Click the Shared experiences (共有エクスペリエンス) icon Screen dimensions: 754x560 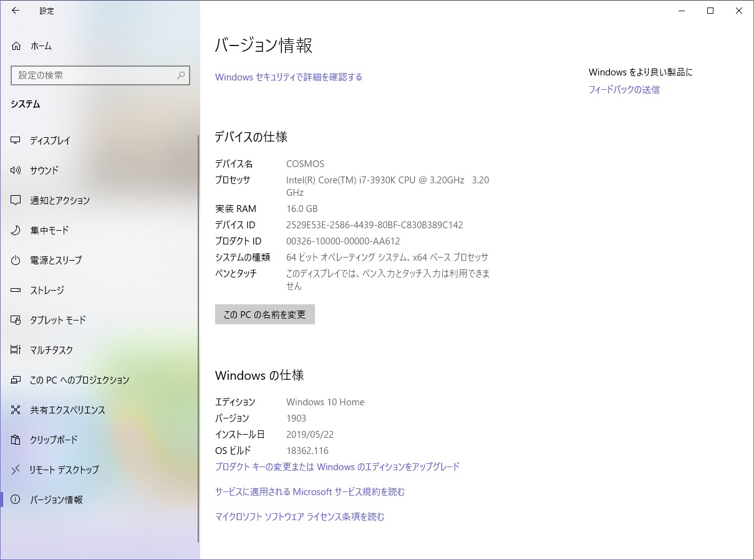16,410
